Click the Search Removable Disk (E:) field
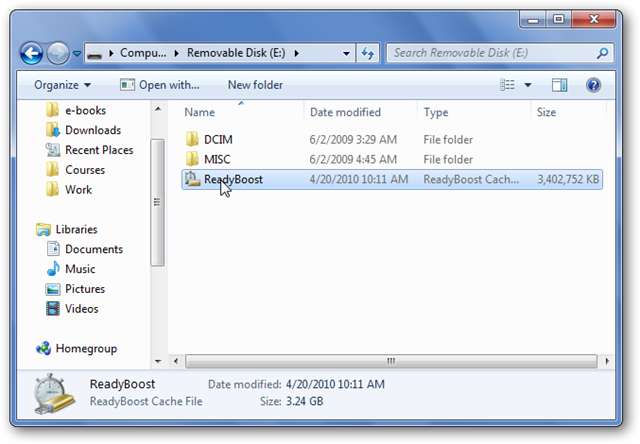640x444 pixels. (x=500, y=53)
